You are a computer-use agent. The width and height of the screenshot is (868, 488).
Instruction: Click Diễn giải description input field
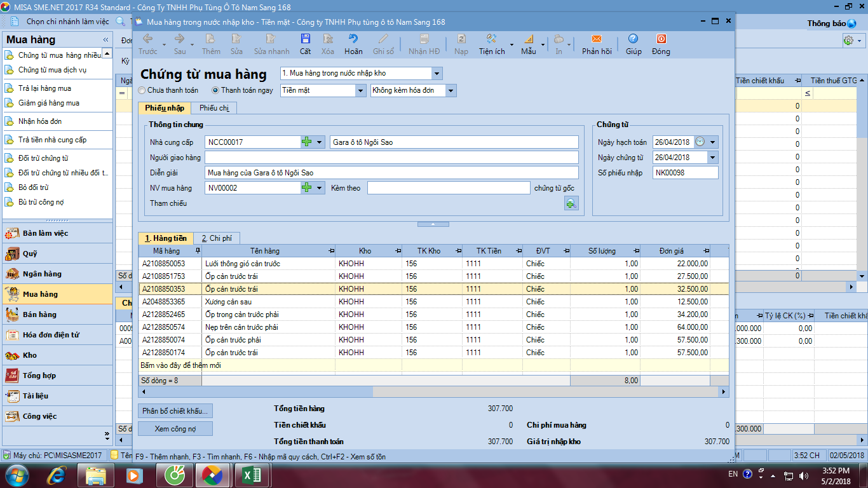[391, 173]
